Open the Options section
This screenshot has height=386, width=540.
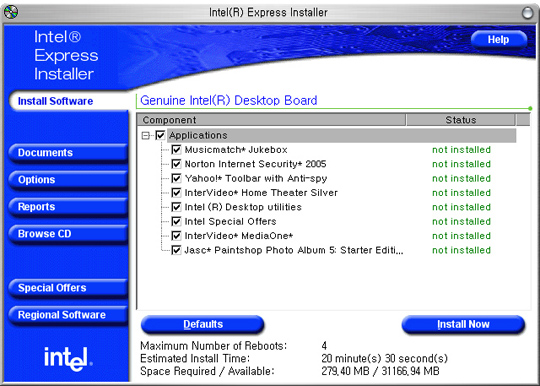(68, 180)
